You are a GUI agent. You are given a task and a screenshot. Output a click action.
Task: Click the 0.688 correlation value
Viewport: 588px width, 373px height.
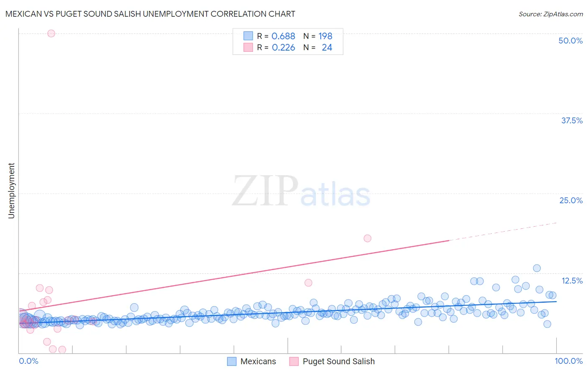point(283,36)
